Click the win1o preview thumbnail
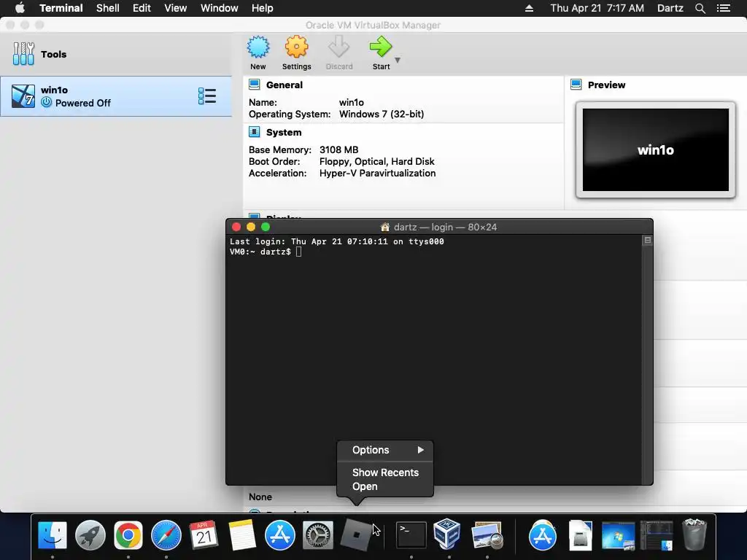Viewport: 747px width, 560px height. (x=656, y=149)
